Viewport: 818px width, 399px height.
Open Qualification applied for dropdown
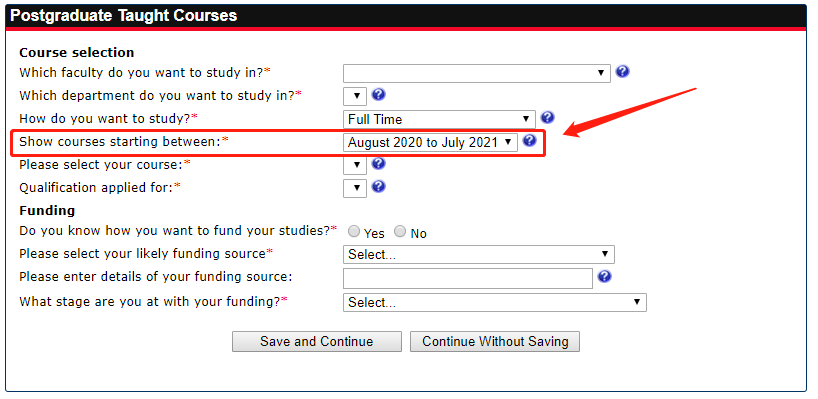click(x=355, y=188)
